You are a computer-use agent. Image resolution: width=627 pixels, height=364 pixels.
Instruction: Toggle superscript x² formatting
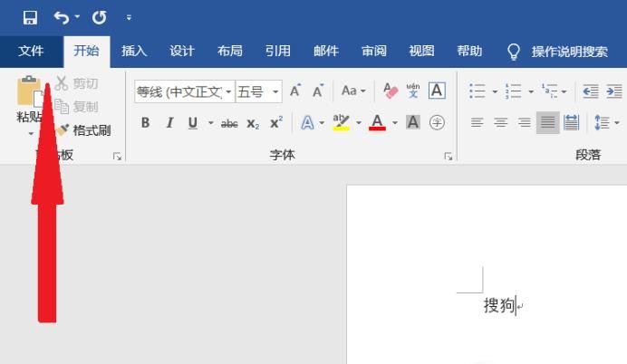(x=276, y=122)
